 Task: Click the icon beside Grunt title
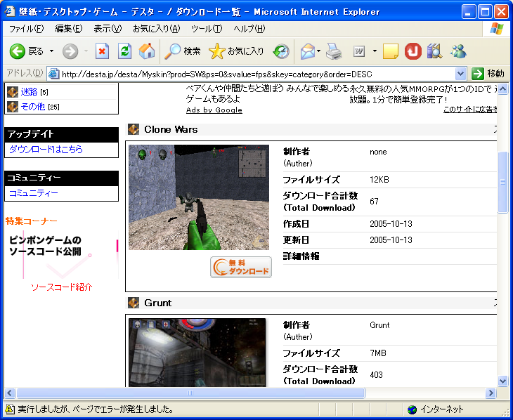pos(134,303)
